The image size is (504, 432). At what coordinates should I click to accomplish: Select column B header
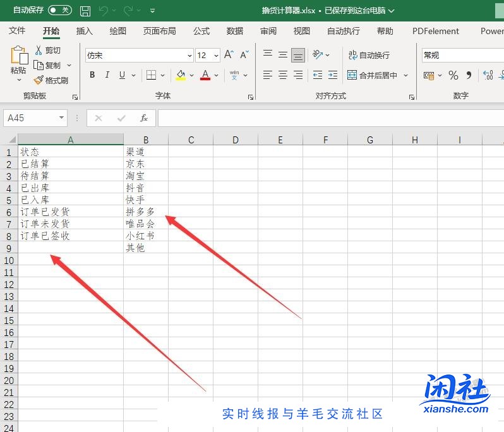pyautogui.click(x=146, y=140)
